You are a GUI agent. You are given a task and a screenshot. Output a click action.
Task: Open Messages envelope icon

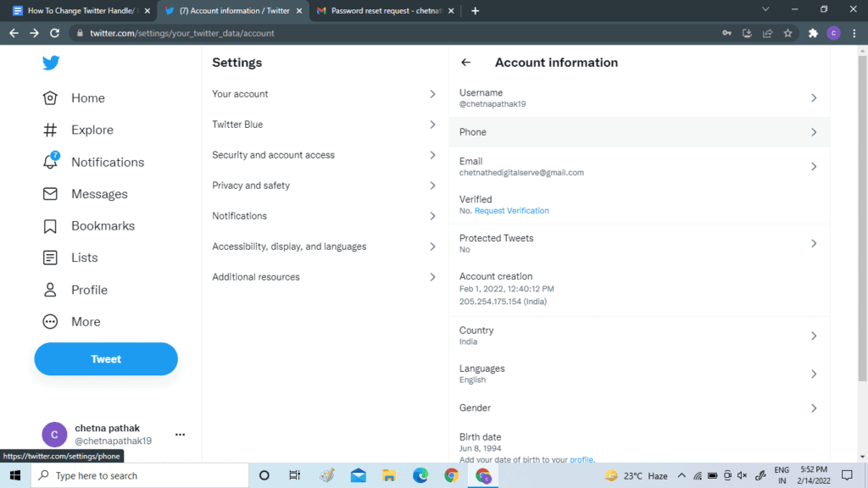[x=50, y=194]
